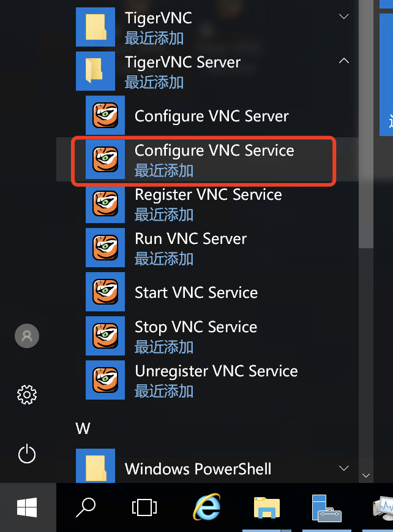Open Server Manager taskbar icon
This screenshot has height=532, width=393.
326,508
